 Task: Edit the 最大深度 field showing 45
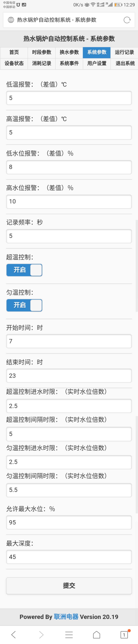point(69,557)
